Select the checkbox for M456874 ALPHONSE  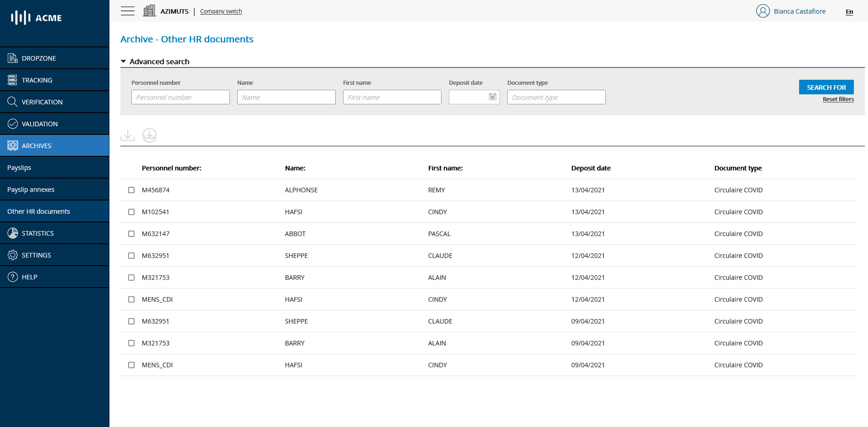[x=131, y=190]
